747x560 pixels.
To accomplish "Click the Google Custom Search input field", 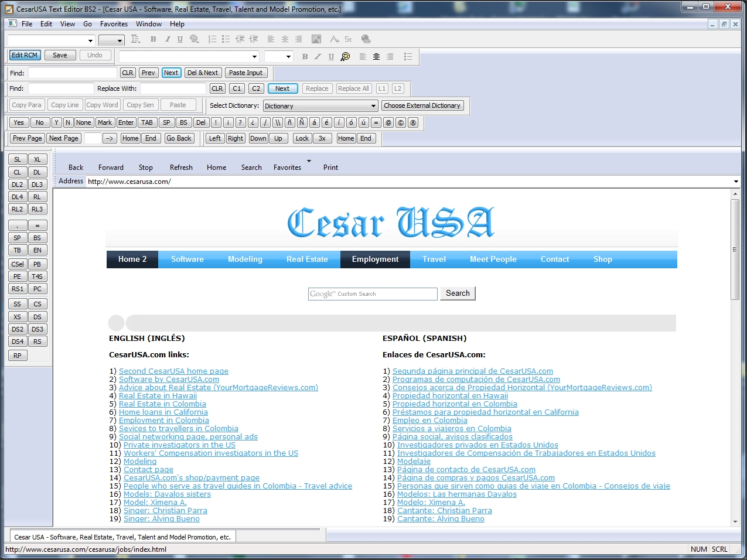I will point(373,294).
